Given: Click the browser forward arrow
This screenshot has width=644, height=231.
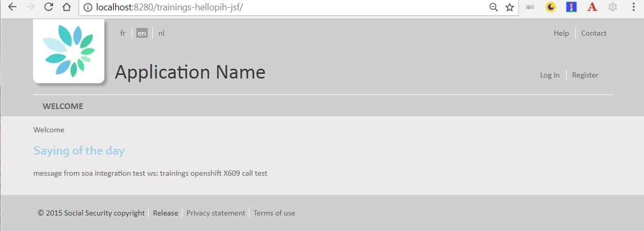Looking at the screenshot, I should (x=30, y=7).
